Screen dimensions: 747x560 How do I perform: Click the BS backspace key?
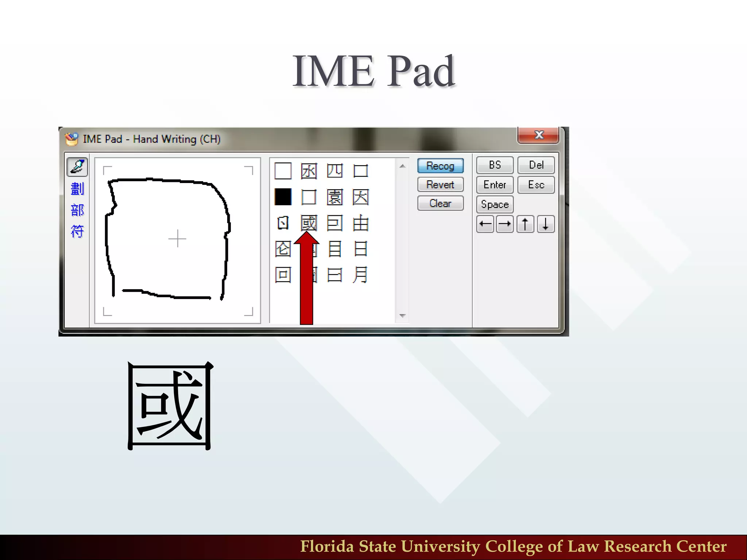(x=495, y=165)
